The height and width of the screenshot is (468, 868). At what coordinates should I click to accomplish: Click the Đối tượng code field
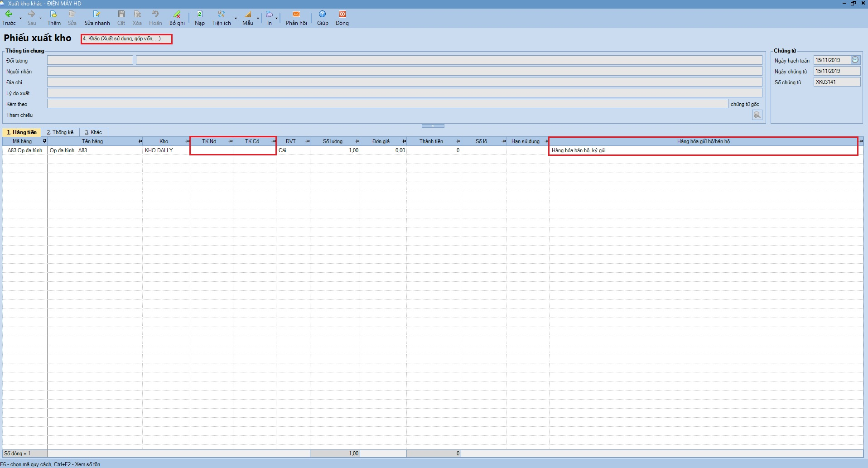(90, 60)
